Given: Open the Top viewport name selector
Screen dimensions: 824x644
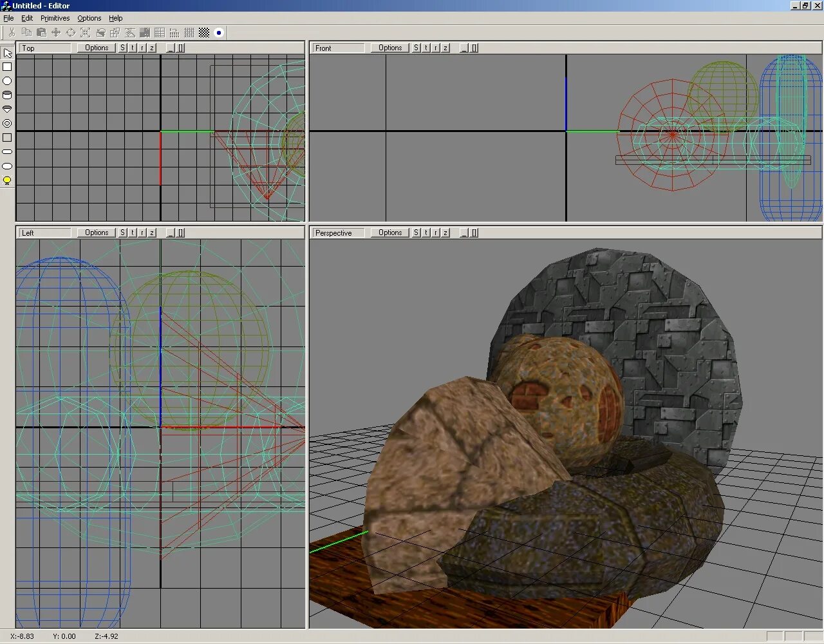Looking at the screenshot, I should pos(44,47).
